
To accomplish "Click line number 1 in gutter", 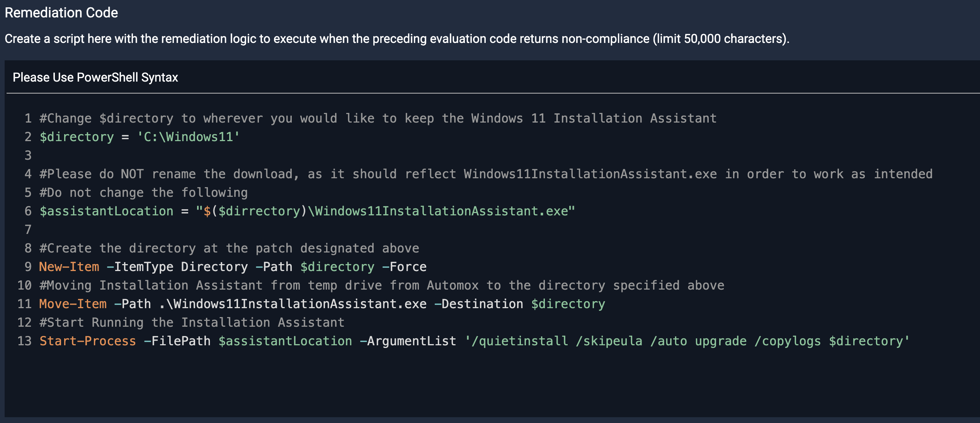I will pos(28,118).
